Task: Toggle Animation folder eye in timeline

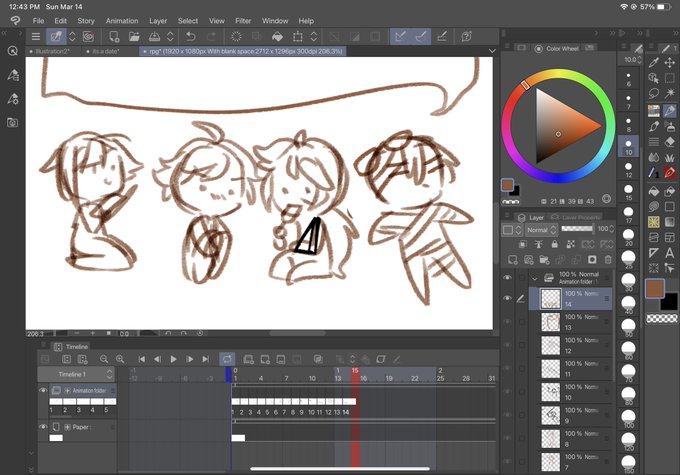Action: click(42, 390)
